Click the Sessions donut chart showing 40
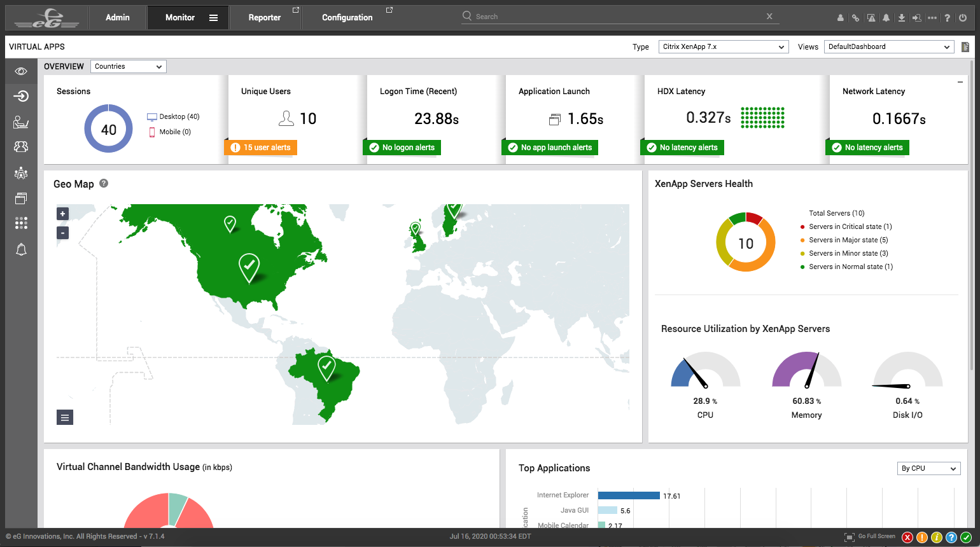Image resolution: width=980 pixels, height=547 pixels. pos(109,129)
